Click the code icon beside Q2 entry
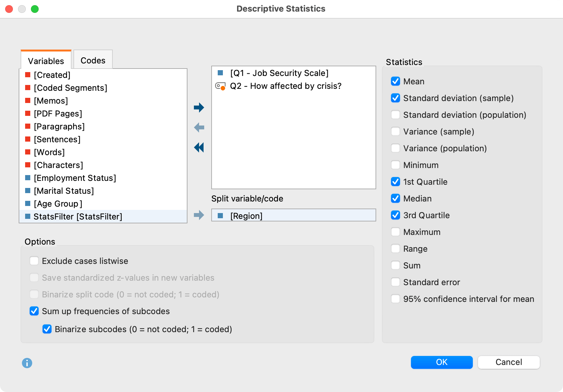This screenshot has height=392, width=563. [x=220, y=86]
